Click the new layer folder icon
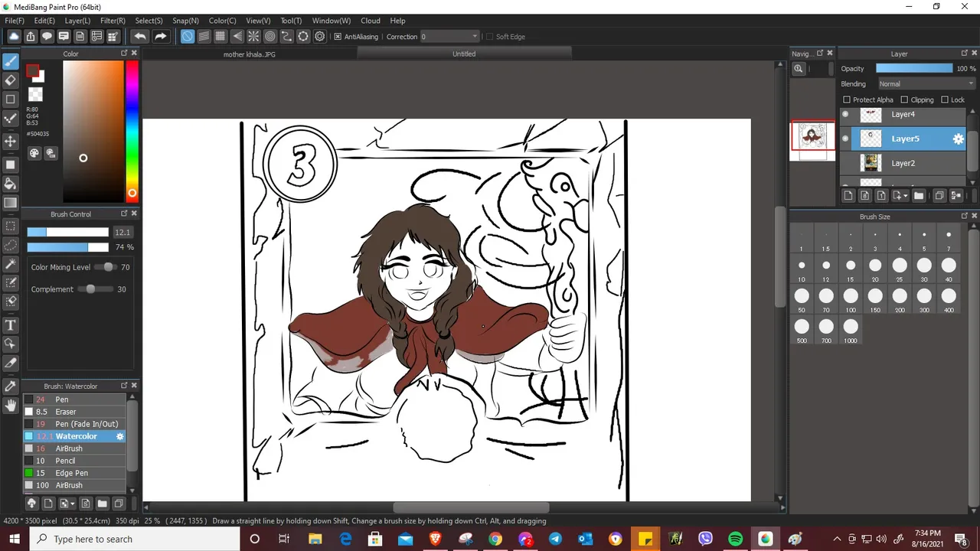This screenshot has width=980, height=551. [x=919, y=196]
